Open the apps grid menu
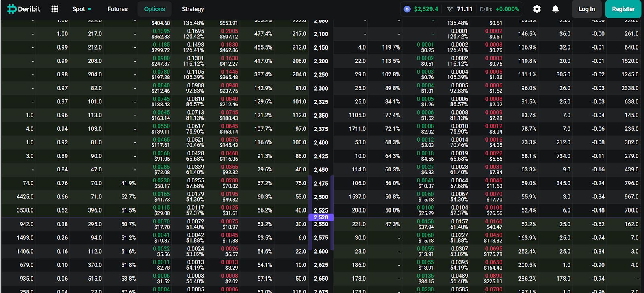Screen dimensions: 644x293 [x=55, y=9]
